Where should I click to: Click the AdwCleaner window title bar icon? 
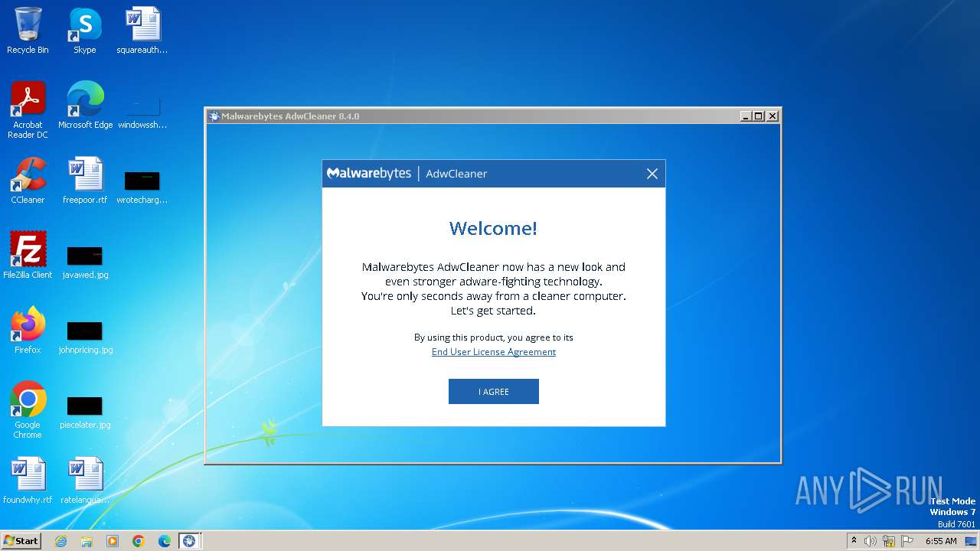point(214,116)
